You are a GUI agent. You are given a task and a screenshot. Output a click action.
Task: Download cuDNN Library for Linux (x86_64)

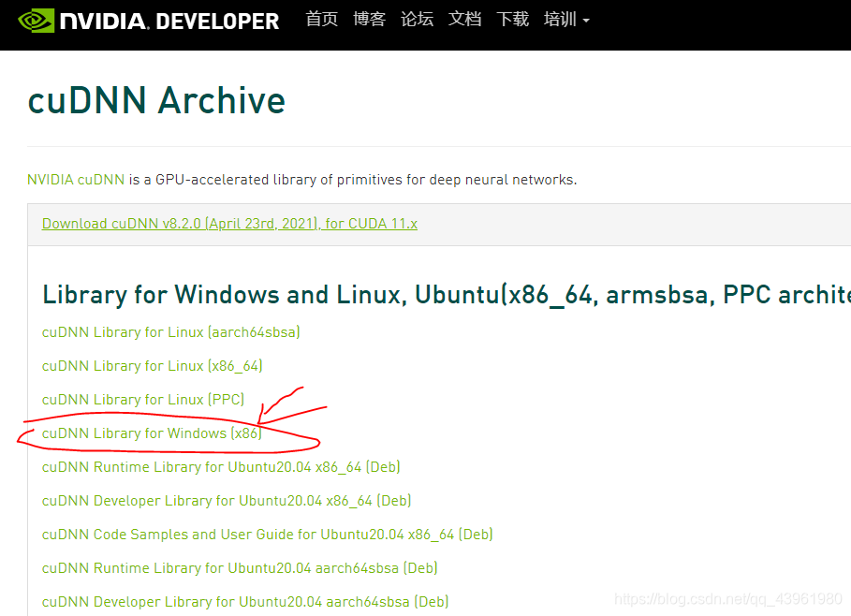point(152,366)
